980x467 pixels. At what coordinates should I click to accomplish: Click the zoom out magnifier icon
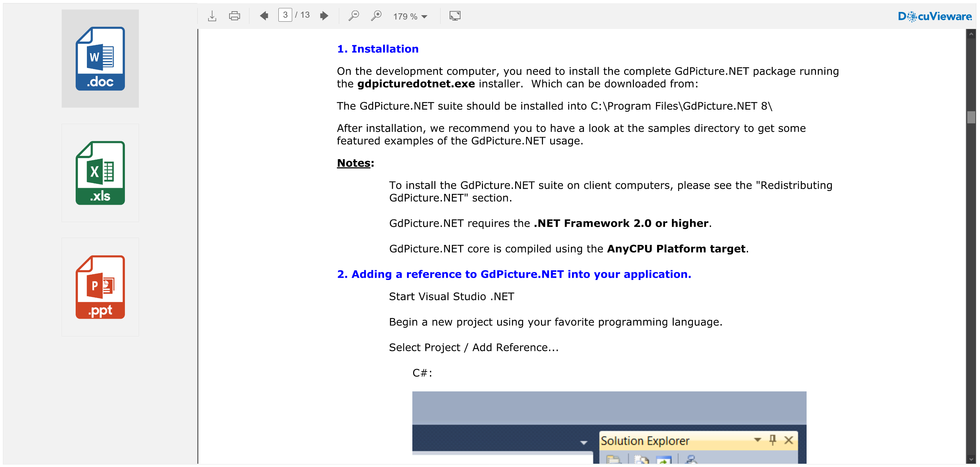point(354,16)
